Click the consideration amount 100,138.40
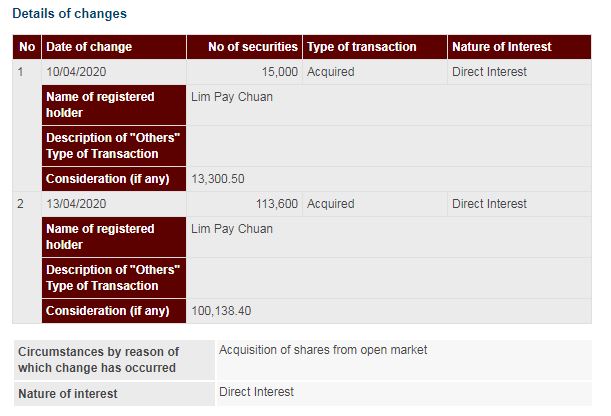The image size is (611, 416). point(221,311)
